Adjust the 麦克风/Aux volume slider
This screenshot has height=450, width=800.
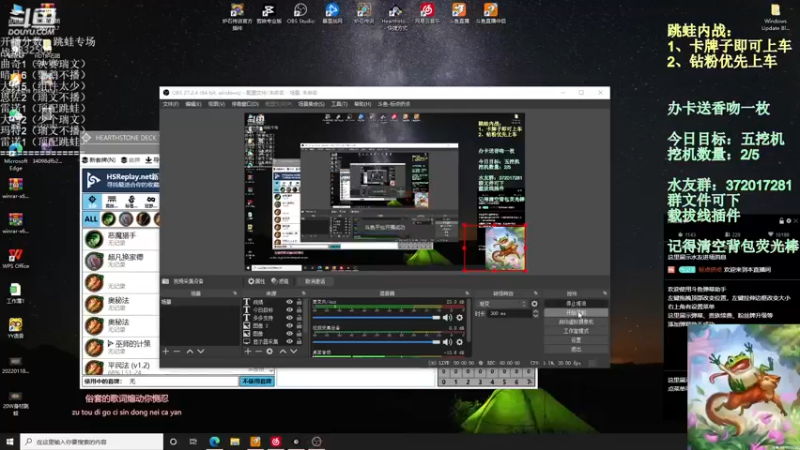[x=377, y=317]
